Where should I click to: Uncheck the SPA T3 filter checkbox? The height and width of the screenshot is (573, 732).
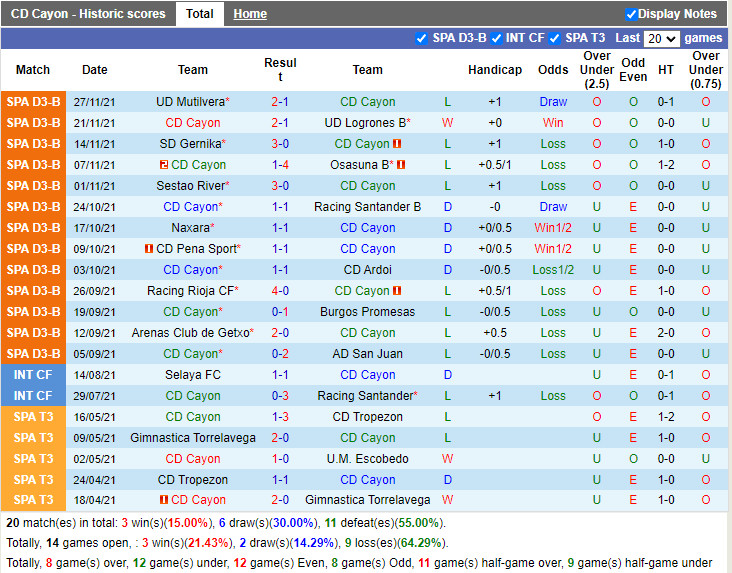pyautogui.click(x=555, y=38)
